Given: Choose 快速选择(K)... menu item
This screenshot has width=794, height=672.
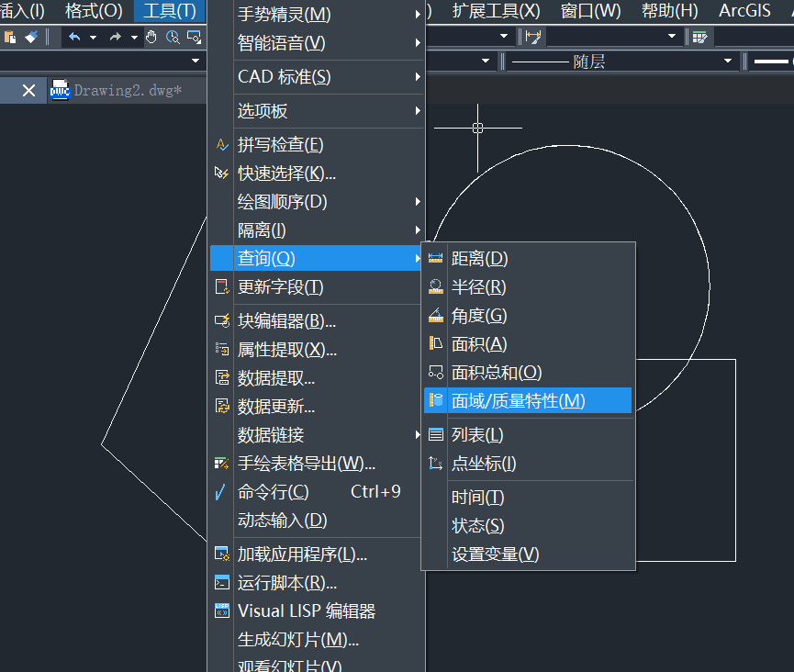Looking at the screenshot, I should (x=318, y=174).
